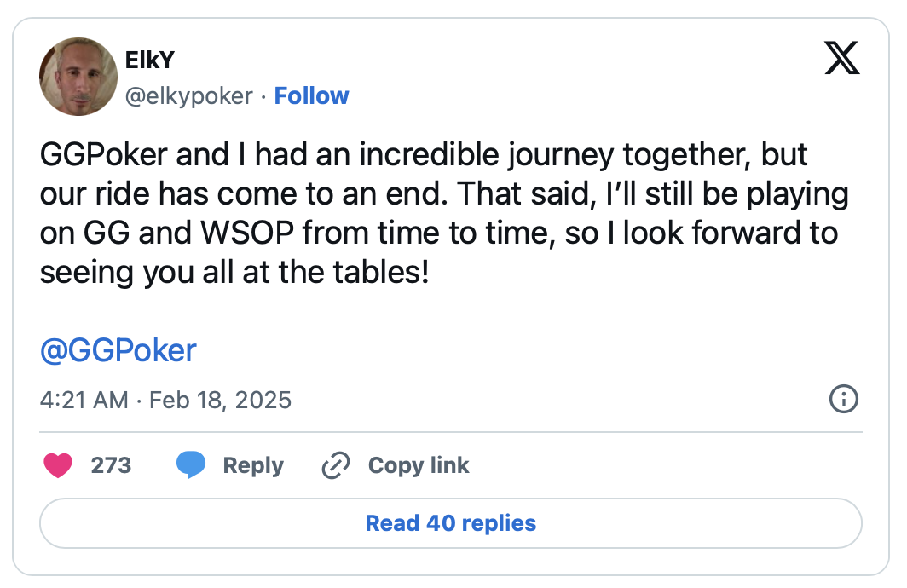The width and height of the screenshot is (907, 588).
Task: Click the chain link icon
Action: click(x=336, y=465)
